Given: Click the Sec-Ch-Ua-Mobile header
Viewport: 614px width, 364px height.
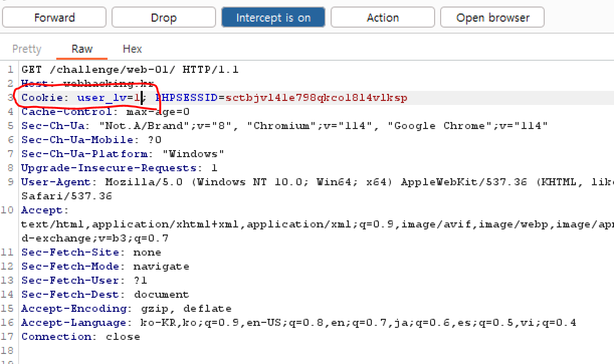Looking at the screenshot, I should click(91, 140).
